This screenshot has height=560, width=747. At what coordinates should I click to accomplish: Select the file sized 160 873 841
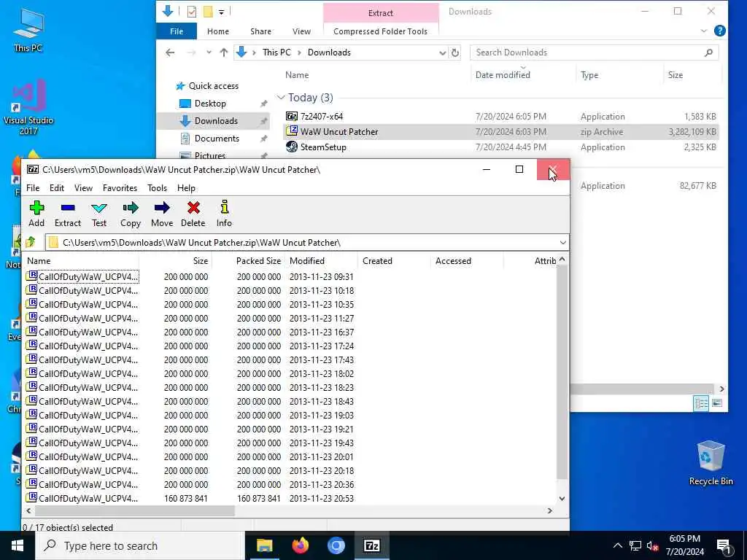pos(290,498)
